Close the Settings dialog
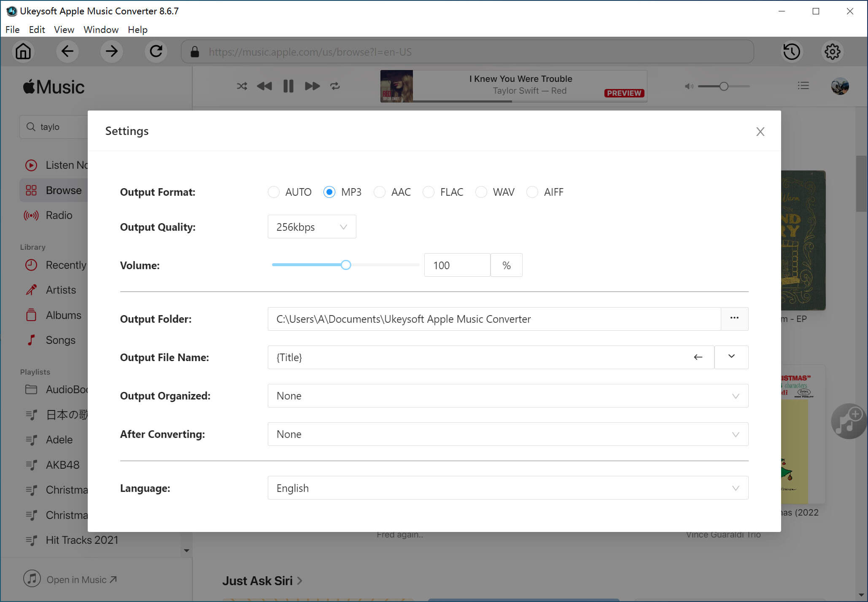The width and height of the screenshot is (868, 602). pos(760,131)
